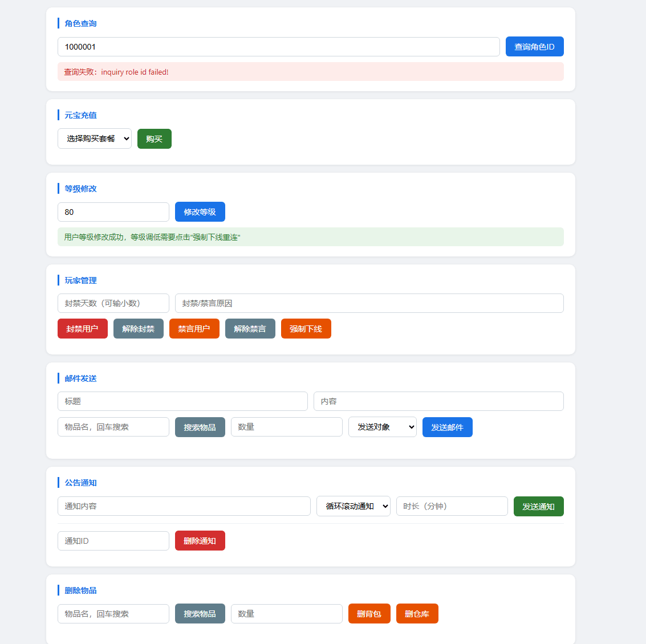Open the 循环滚动通知 type dropdown
Screen dimensions: 646x644
point(353,506)
